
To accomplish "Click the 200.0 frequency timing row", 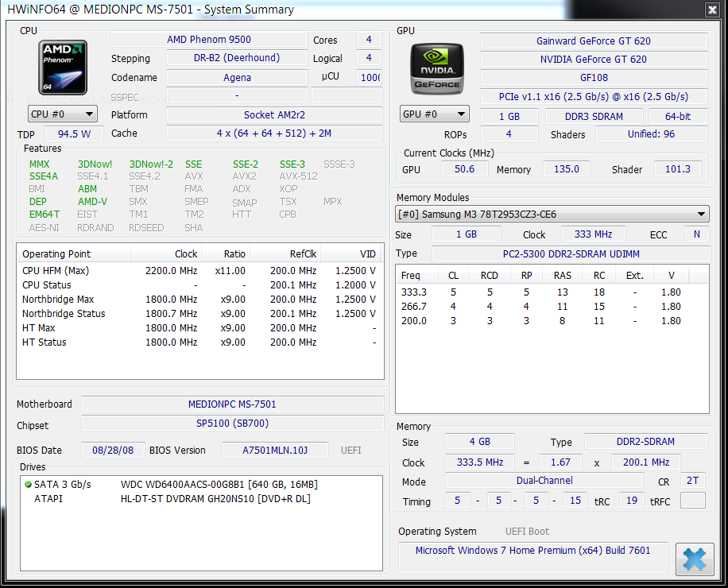I will tap(552, 321).
